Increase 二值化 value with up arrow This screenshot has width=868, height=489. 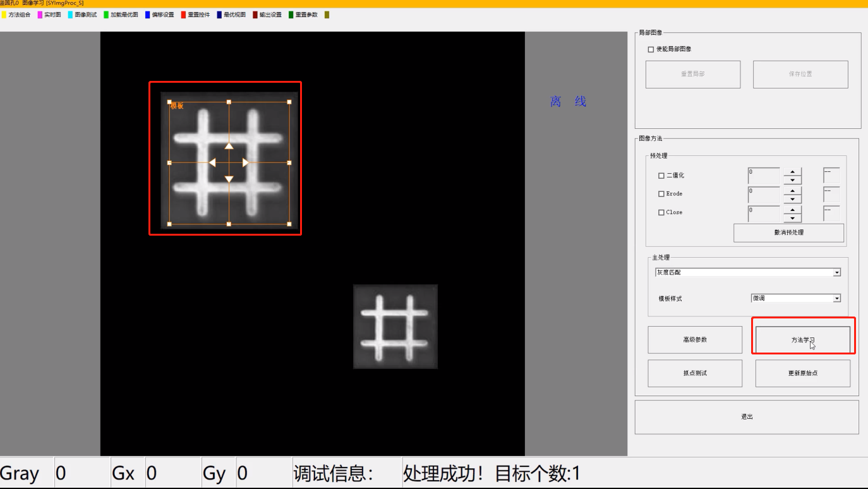click(x=792, y=171)
